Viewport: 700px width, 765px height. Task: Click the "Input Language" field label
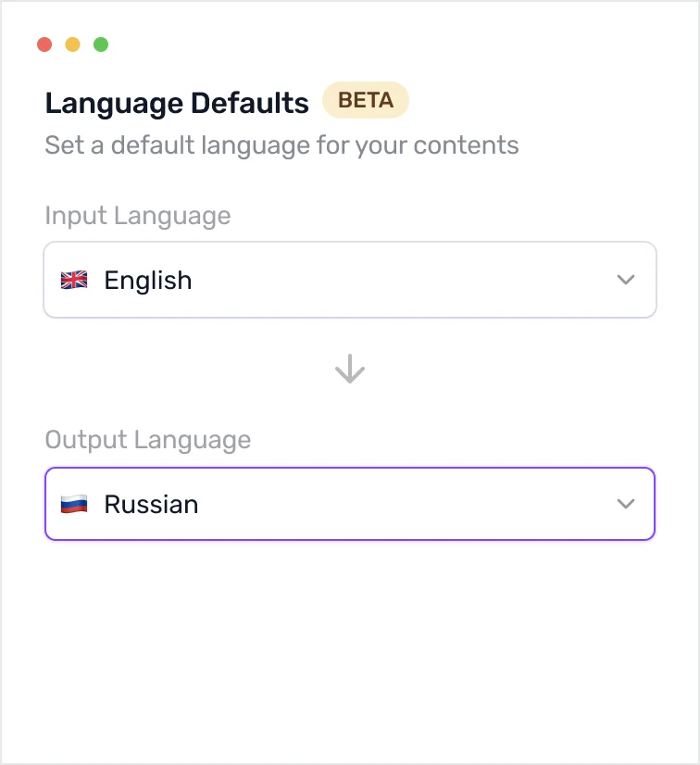pyautogui.click(x=138, y=216)
